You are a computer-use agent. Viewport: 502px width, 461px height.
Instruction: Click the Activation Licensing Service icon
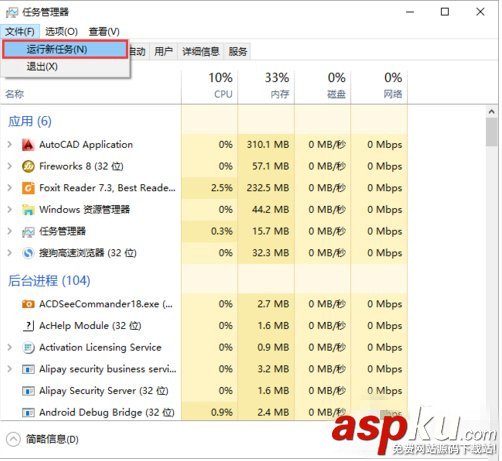click(28, 348)
